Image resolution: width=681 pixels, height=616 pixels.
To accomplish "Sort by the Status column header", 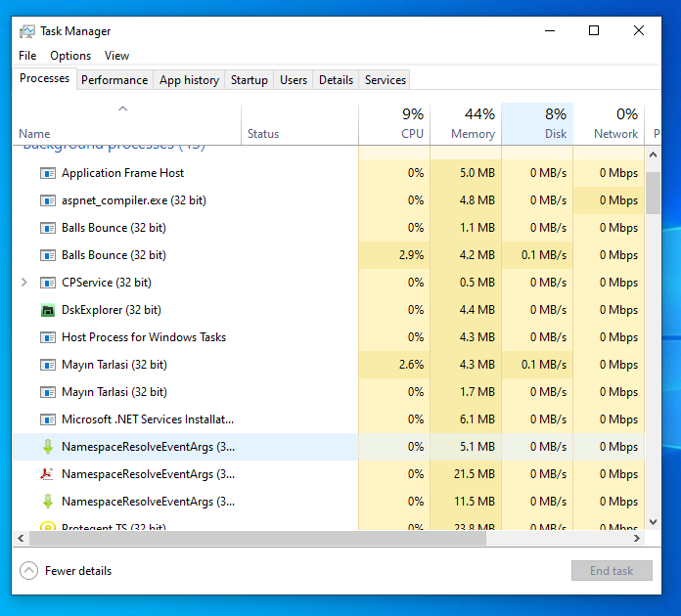I will click(x=299, y=124).
